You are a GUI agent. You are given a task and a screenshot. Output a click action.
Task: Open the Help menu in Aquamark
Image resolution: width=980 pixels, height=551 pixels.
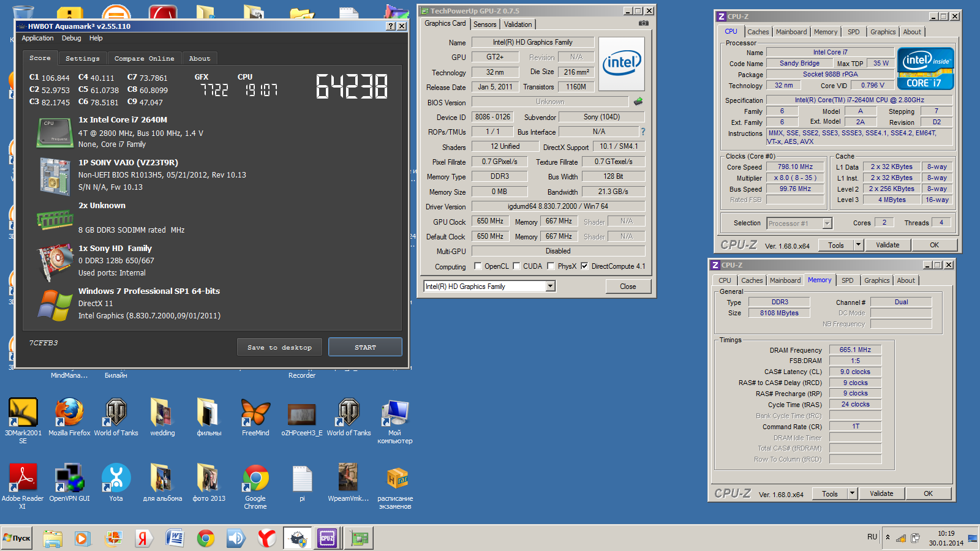[96, 38]
